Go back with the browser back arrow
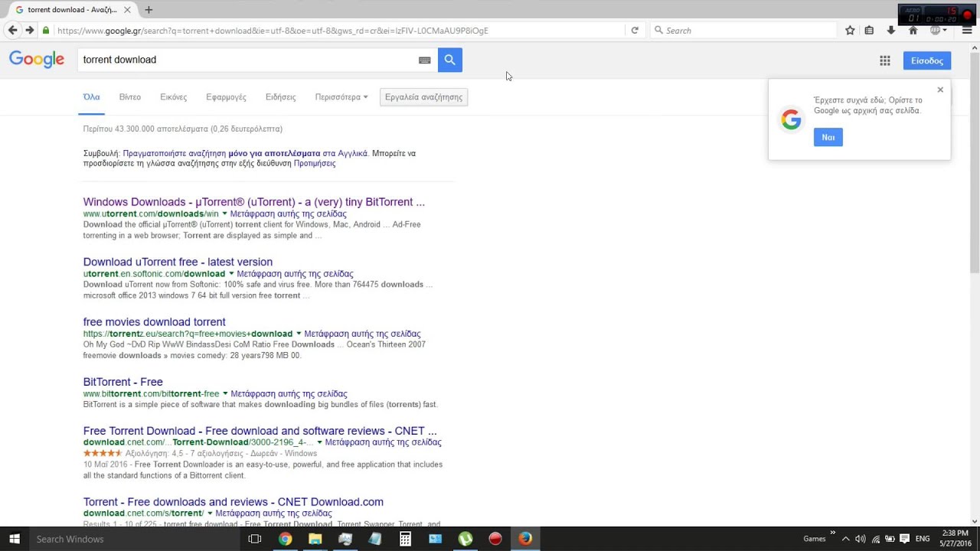Screen dimensions: 980x551 12,30
